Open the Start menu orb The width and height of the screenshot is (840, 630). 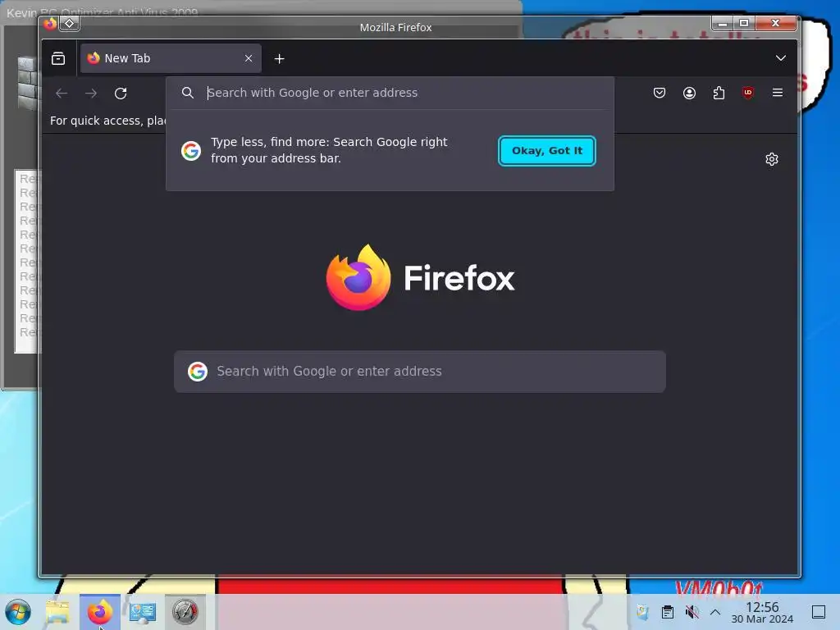tap(18, 612)
